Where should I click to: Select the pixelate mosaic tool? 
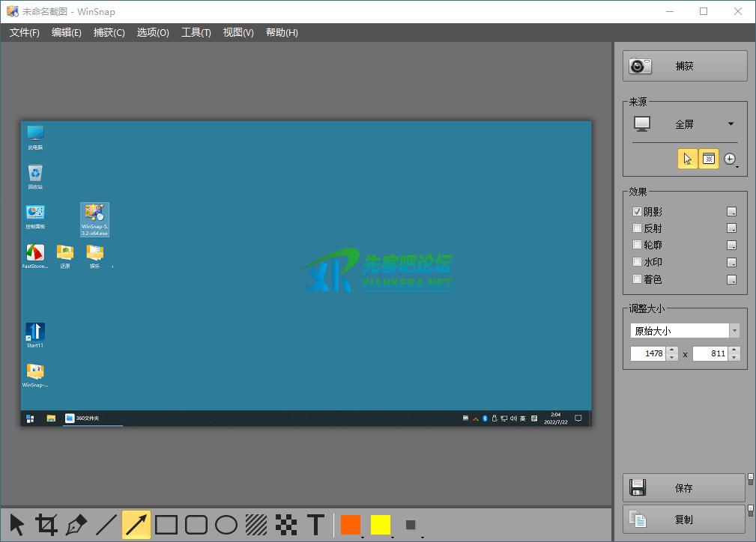pos(286,525)
